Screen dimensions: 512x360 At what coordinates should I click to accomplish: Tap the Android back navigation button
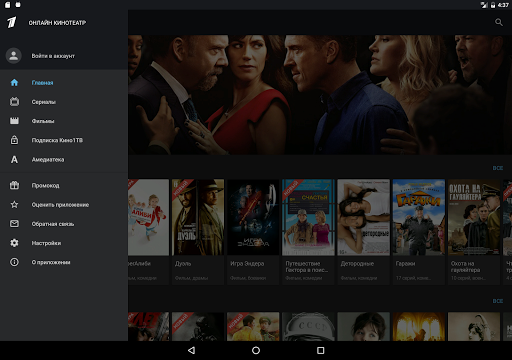pyautogui.click(x=191, y=350)
